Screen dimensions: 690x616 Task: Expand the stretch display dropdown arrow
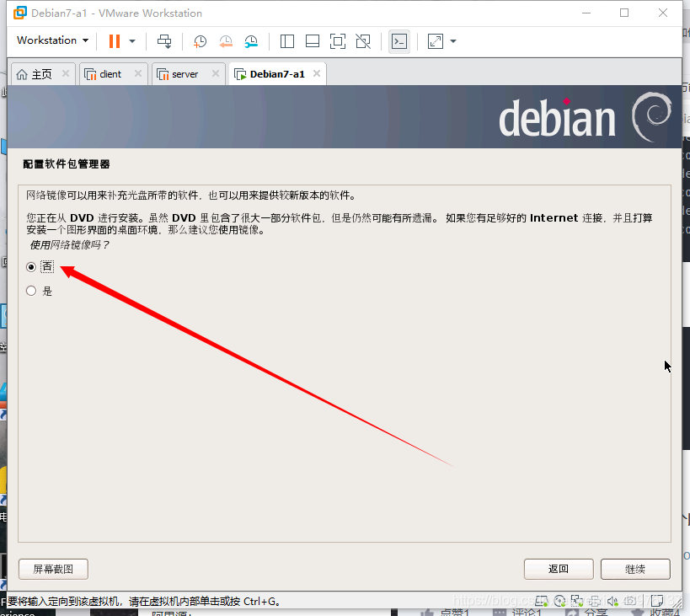[x=453, y=41]
